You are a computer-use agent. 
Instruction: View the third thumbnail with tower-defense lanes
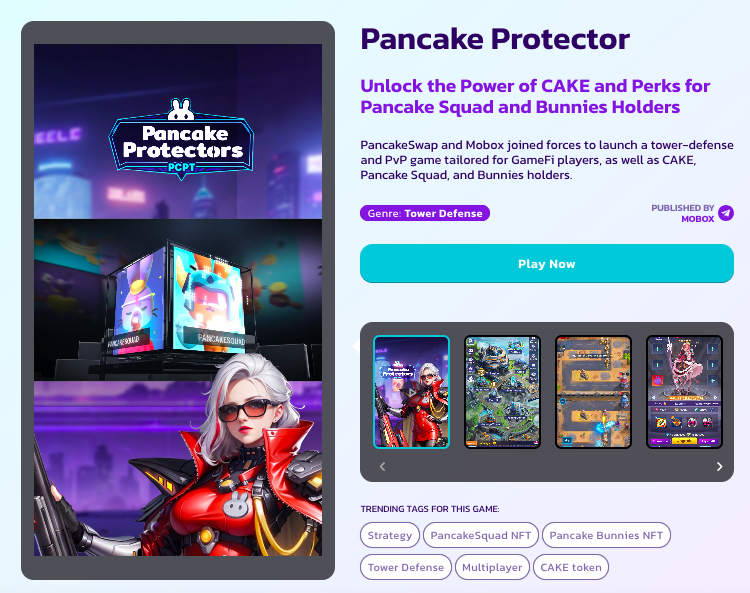(593, 392)
